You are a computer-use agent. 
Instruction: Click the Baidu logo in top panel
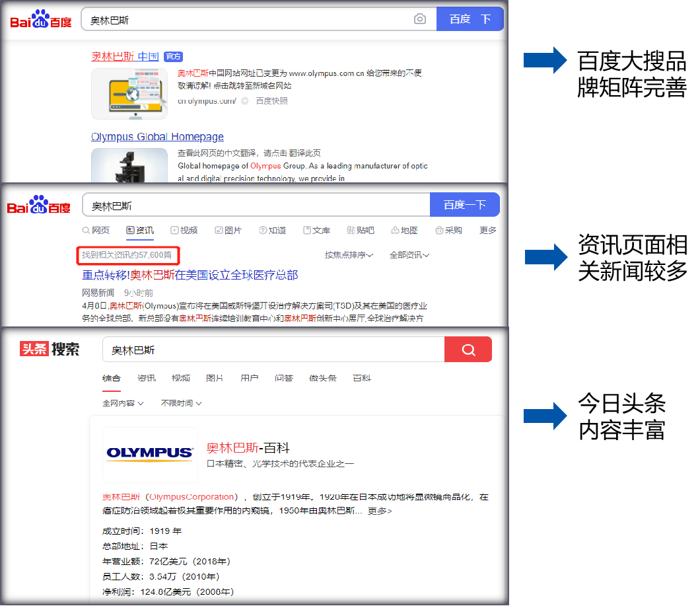[x=40, y=20]
